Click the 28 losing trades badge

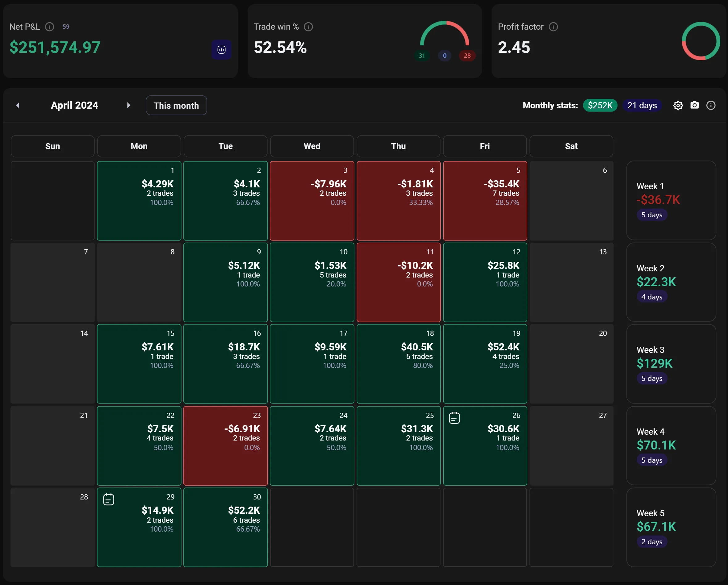pos(467,56)
